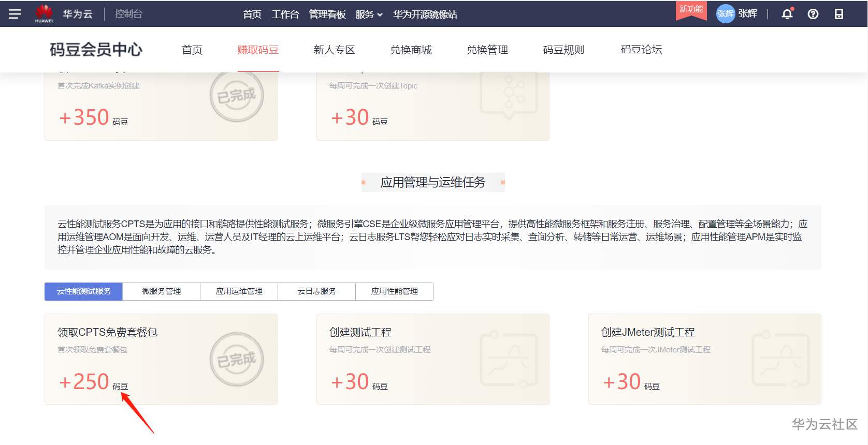Open 管理看板 in top navigation
Screen dimensions: 868x445
click(327, 14)
